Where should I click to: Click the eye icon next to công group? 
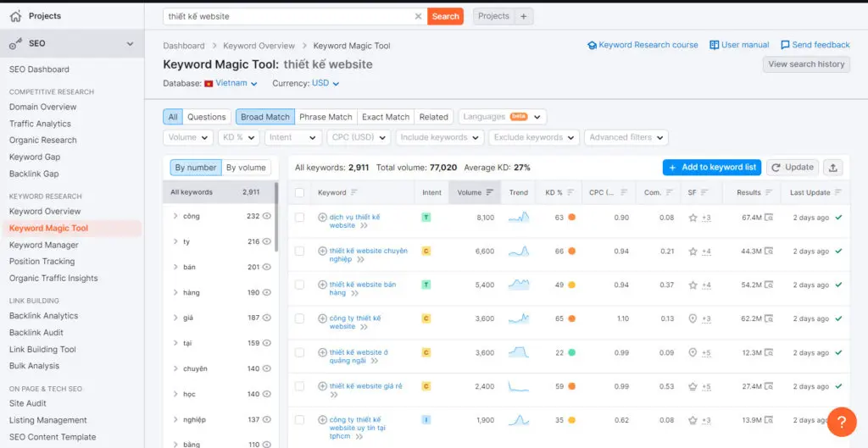coord(267,217)
